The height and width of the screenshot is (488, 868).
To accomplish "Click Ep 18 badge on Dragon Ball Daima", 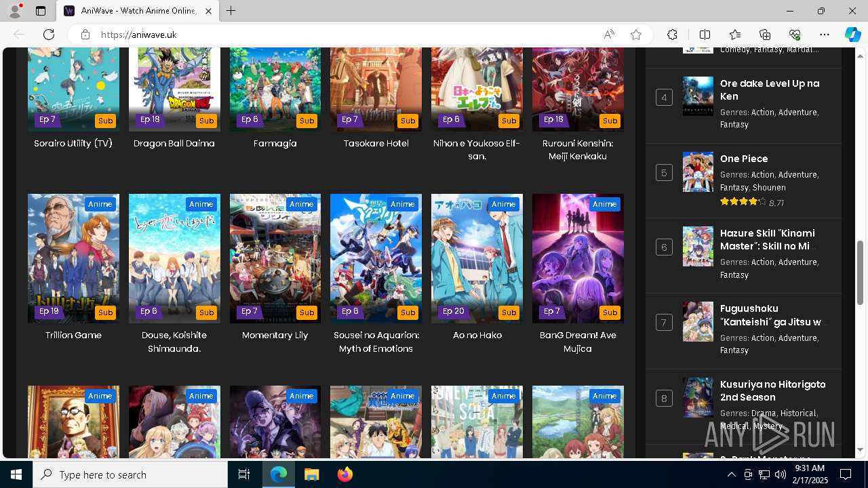I will coord(150,119).
